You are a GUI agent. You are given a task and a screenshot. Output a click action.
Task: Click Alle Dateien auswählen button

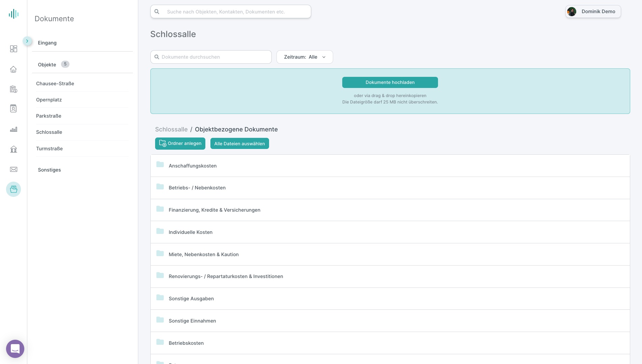click(240, 144)
